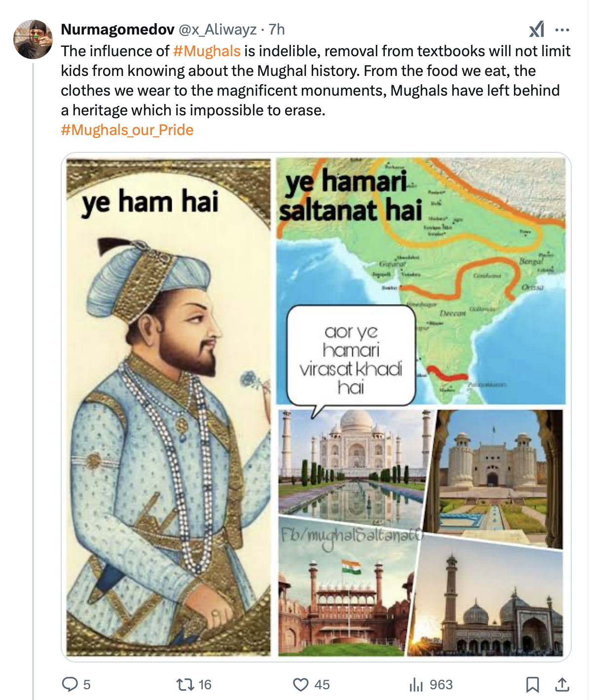Click the 7h timestamp of the tweet

click(x=277, y=30)
